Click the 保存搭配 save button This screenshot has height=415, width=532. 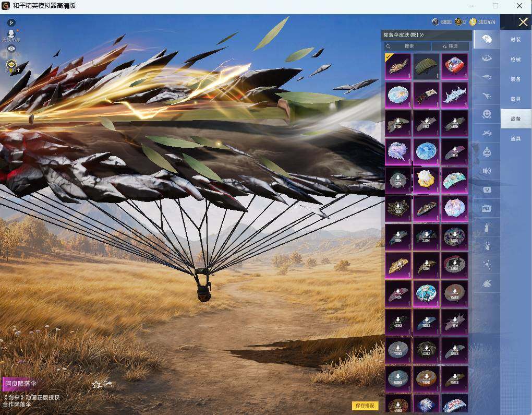coord(365,406)
